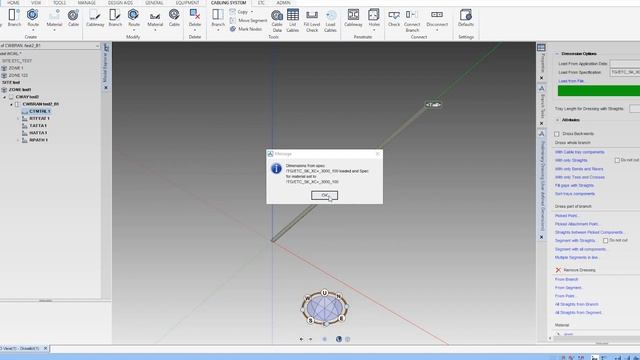Click the Tray Length for Dressing field

(x=634, y=109)
